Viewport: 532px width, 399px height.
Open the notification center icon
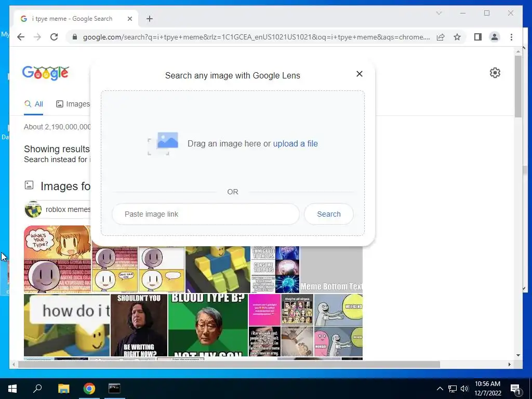tap(516, 389)
